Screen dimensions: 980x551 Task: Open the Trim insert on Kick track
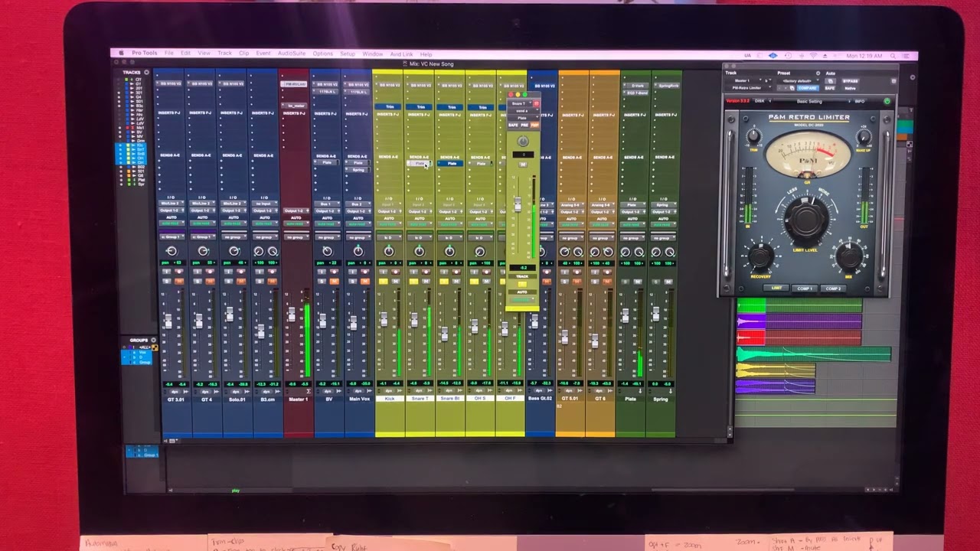click(x=389, y=107)
